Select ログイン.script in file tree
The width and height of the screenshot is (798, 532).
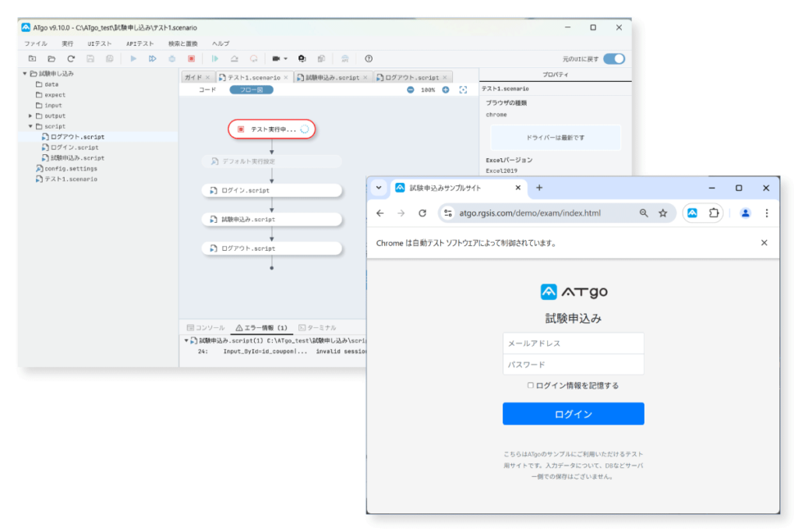point(70,147)
